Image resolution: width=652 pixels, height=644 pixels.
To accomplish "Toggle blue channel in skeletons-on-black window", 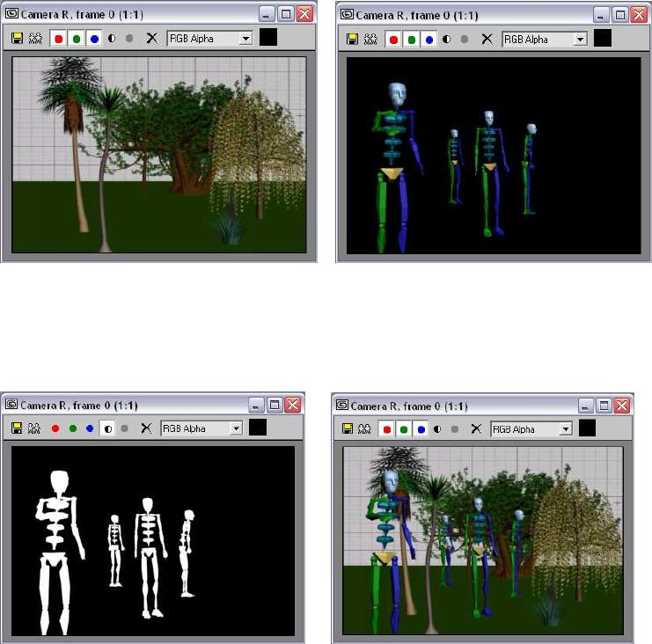I will coord(429,40).
